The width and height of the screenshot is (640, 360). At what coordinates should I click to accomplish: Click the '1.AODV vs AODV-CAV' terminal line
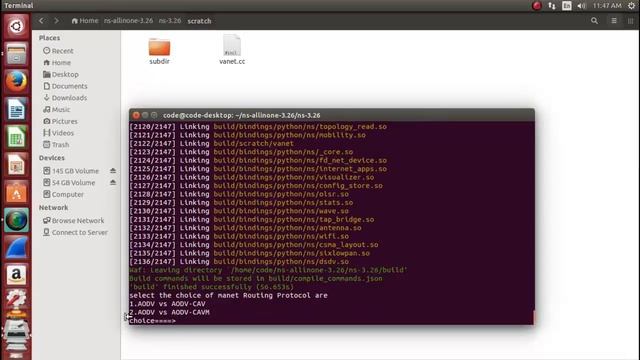[167, 304]
